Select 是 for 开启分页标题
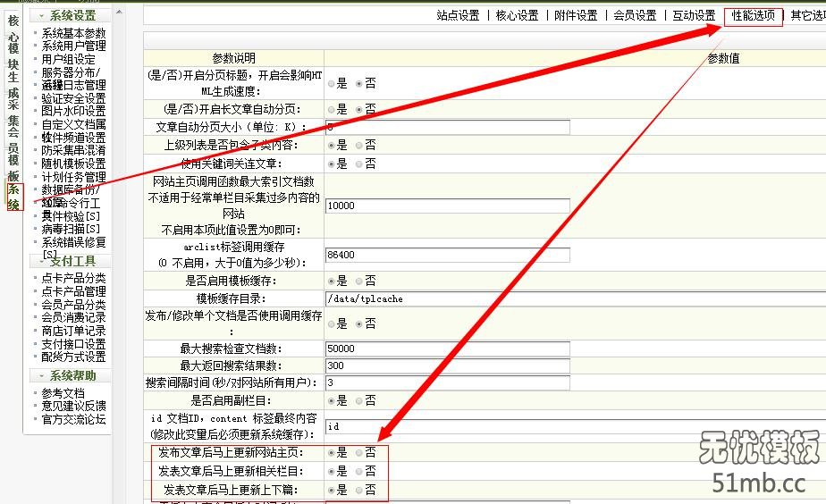Image resolution: width=826 pixels, height=504 pixels. [x=332, y=84]
